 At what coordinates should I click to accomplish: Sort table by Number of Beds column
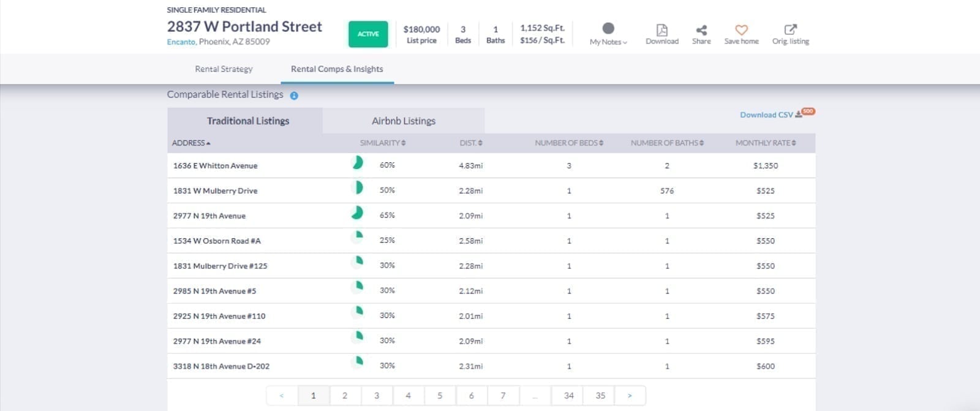pos(568,143)
